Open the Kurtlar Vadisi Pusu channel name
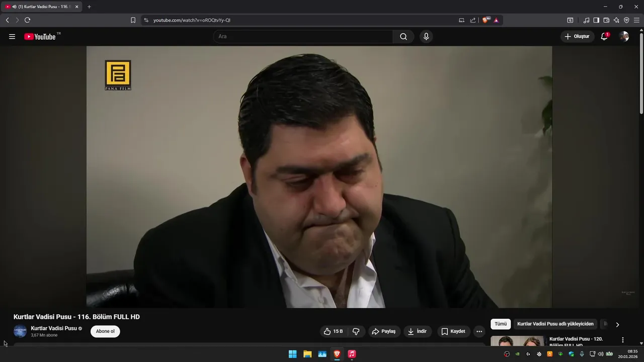Screen dimensions: 644x362 (x=54, y=328)
